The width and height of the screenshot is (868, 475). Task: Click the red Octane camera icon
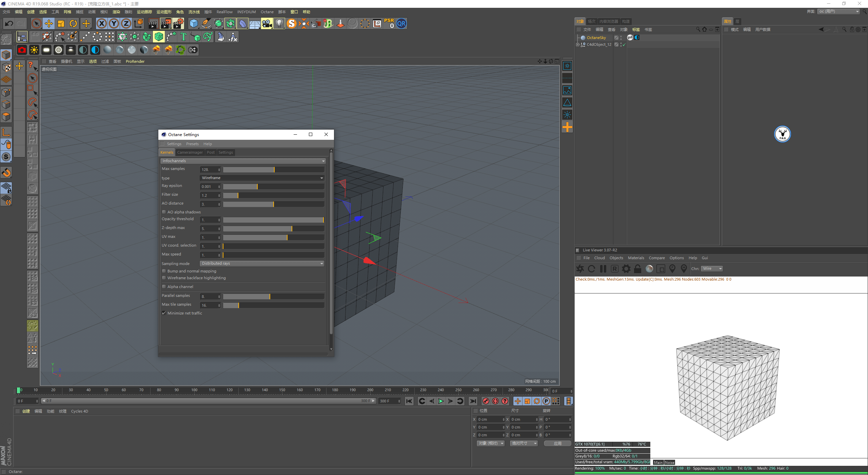tap(22, 50)
